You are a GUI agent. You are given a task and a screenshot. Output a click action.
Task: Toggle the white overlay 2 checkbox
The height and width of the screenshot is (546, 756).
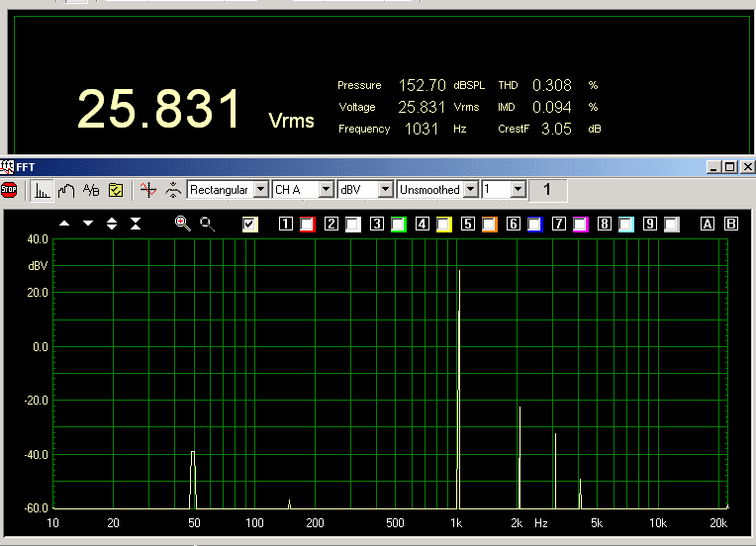353,225
